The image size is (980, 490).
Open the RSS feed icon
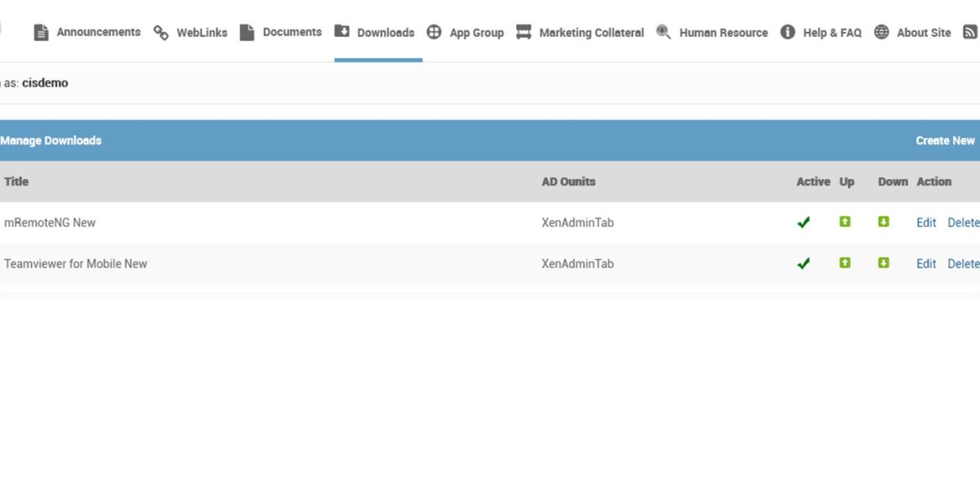[x=970, y=32]
